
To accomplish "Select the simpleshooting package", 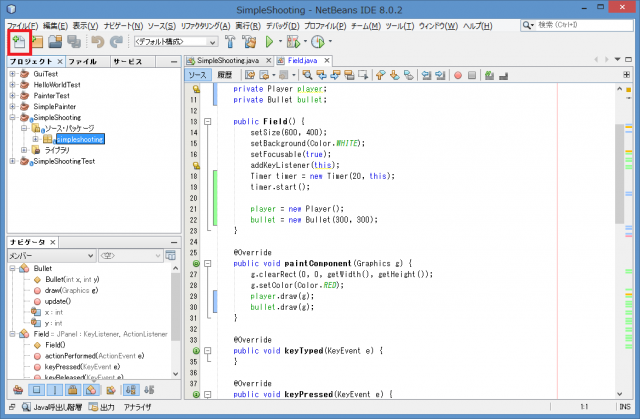I will coord(80,139).
